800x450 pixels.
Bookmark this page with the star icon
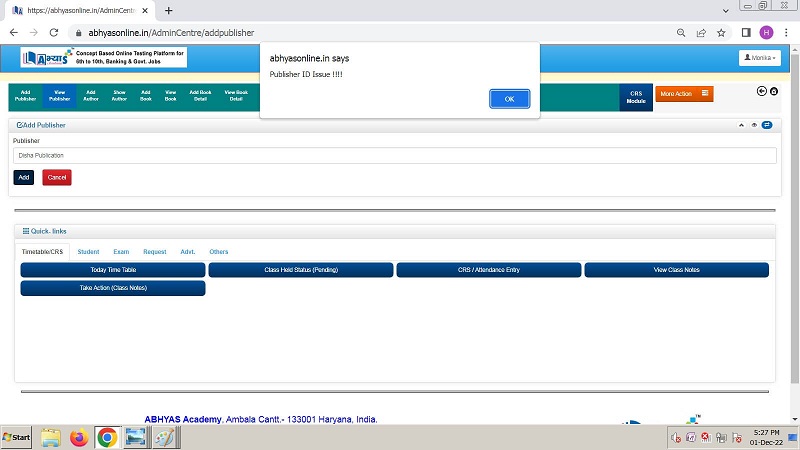click(x=721, y=32)
